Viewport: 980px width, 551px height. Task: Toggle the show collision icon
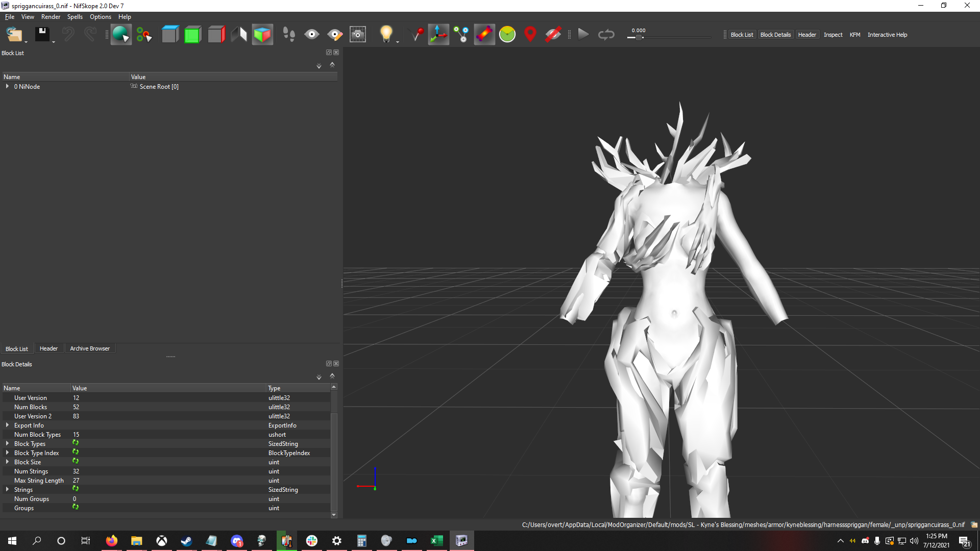484,35
